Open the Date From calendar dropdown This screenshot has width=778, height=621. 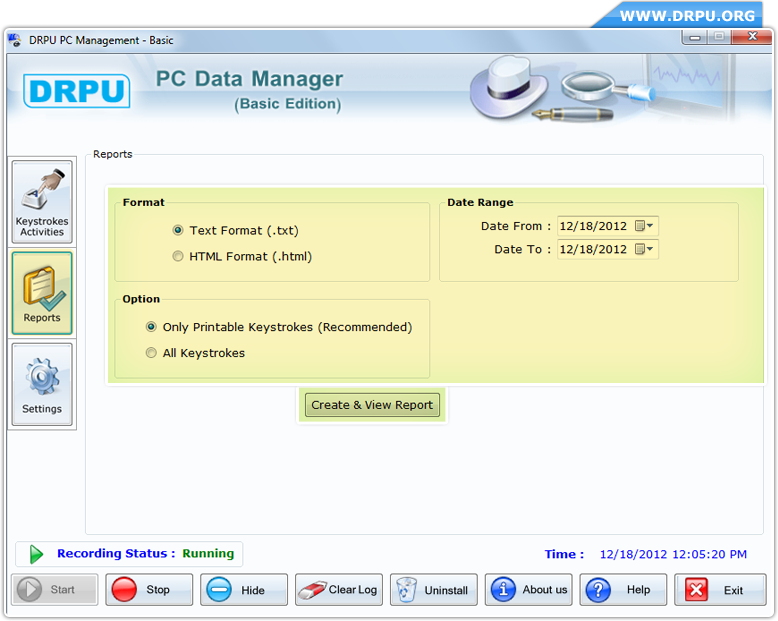645,226
